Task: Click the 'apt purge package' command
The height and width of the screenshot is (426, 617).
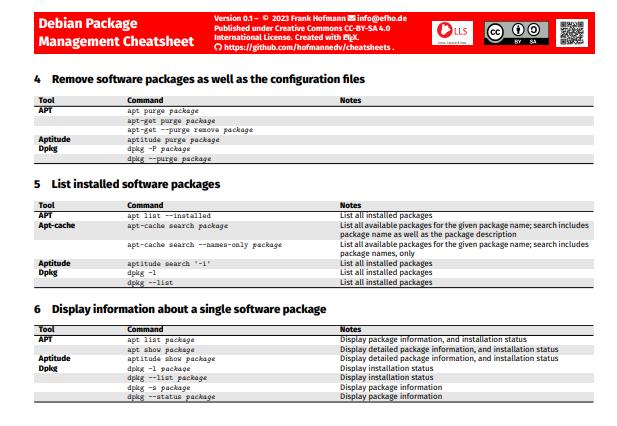Action: (163, 111)
